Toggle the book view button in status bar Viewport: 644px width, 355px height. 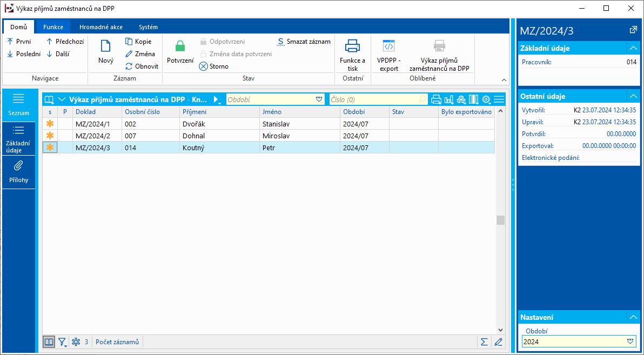[49, 341]
